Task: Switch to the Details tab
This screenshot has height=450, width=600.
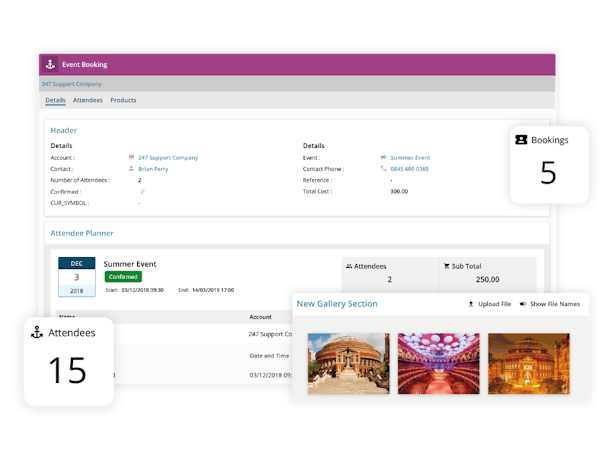Action: tap(55, 100)
